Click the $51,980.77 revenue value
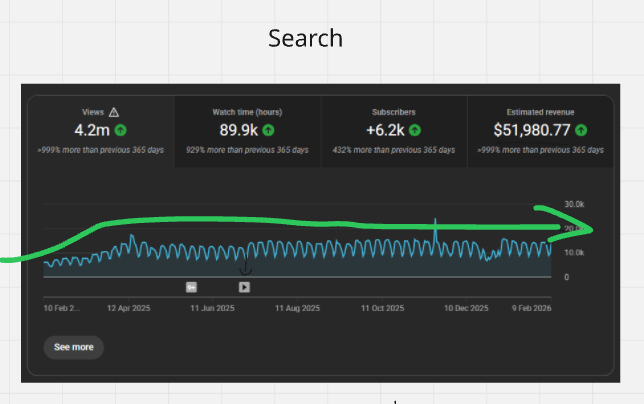The height and width of the screenshot is (404, 644). [x=532, y=131]
